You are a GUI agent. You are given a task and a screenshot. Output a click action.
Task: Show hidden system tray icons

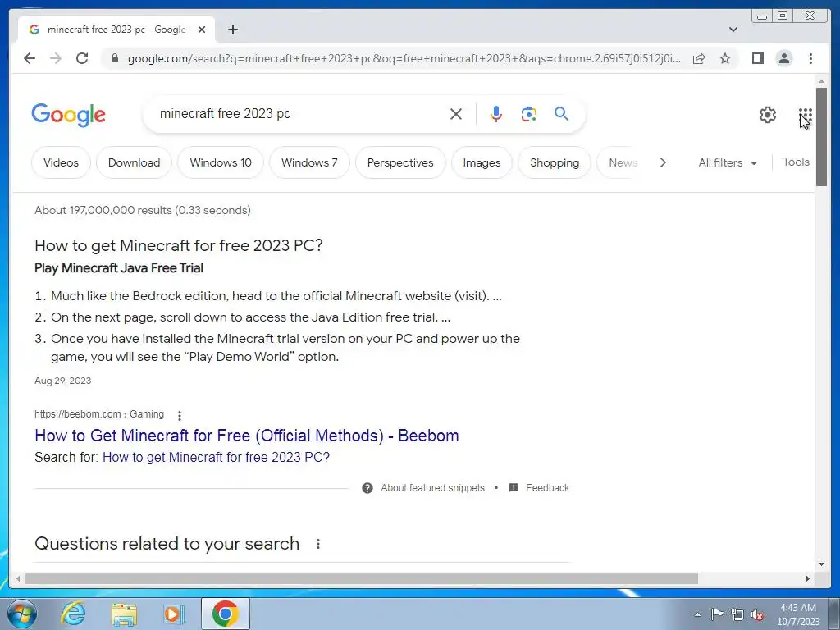pyautogui.click(x=697, y=614)
